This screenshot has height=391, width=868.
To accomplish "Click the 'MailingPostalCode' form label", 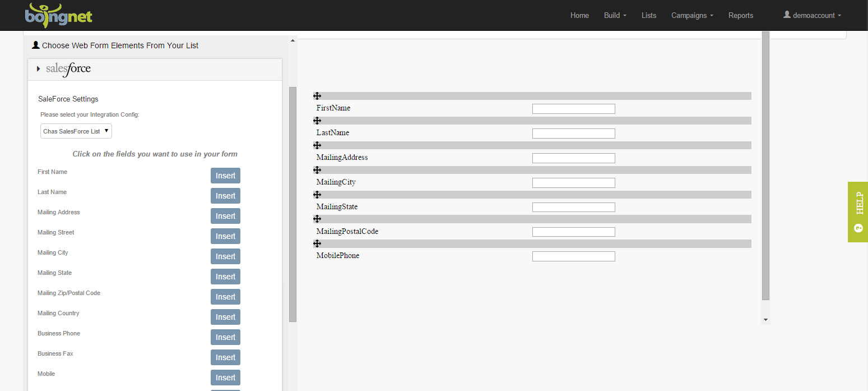I will coord(347,231).
